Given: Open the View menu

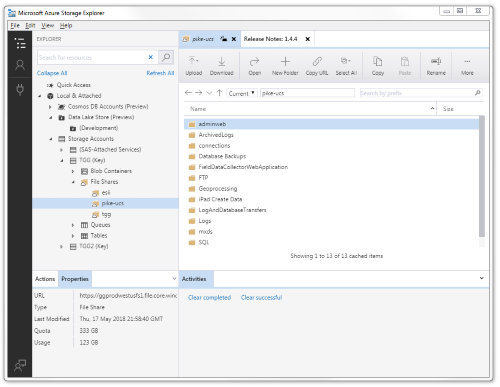Looking at the screenshot, I should pyautogui.click(x=48, y=25).
